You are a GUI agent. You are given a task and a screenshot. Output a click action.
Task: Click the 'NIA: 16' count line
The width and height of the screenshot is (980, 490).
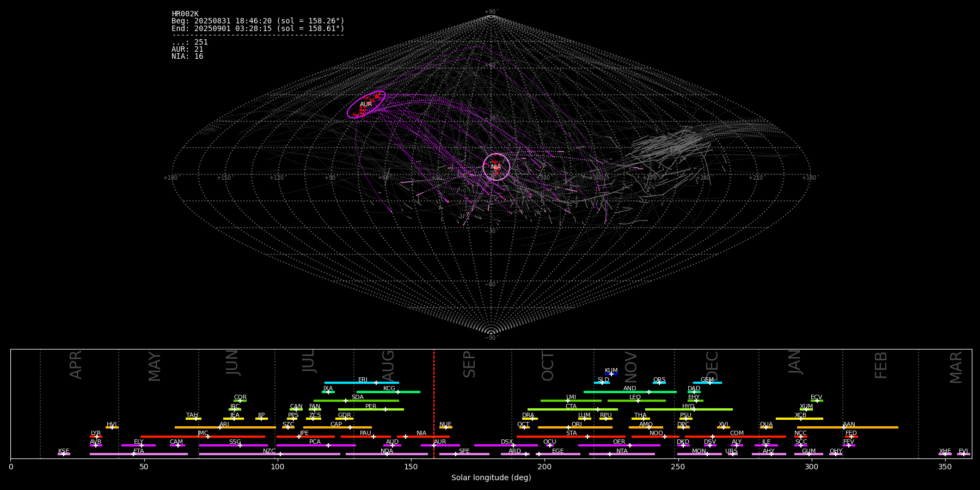[187, 57]
